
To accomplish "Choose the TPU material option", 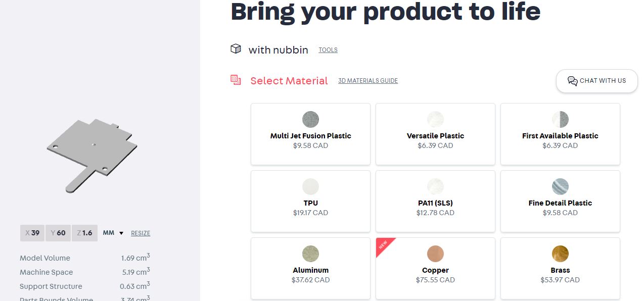I will (x=310, y=201).
